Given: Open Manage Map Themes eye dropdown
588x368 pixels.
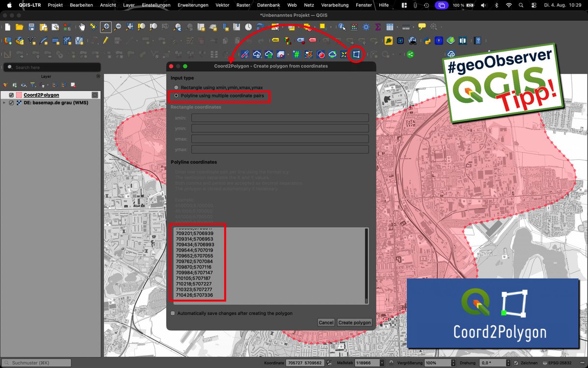Looking at the screenshot, I should click(x=24, y=85).
